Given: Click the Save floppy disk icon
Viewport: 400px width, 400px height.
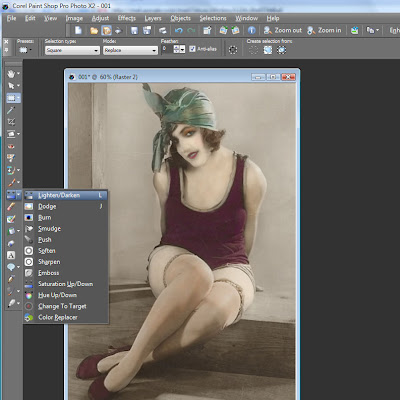Looking at the screenshot, I should tap(134, 30).
